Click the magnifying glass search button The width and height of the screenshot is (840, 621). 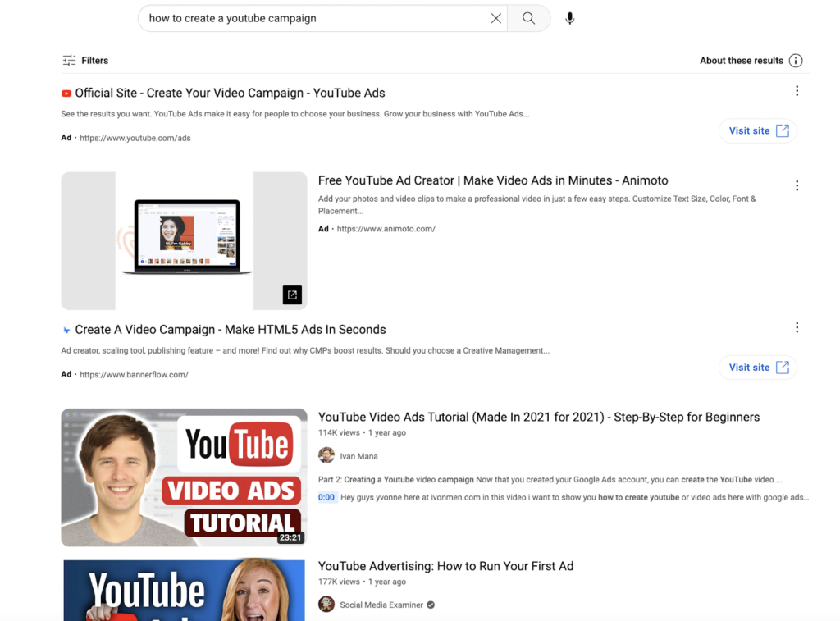529,18
